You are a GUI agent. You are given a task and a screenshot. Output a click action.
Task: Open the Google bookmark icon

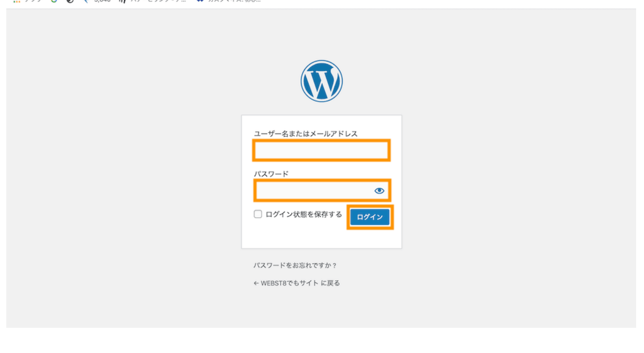(x=54, y=1)
